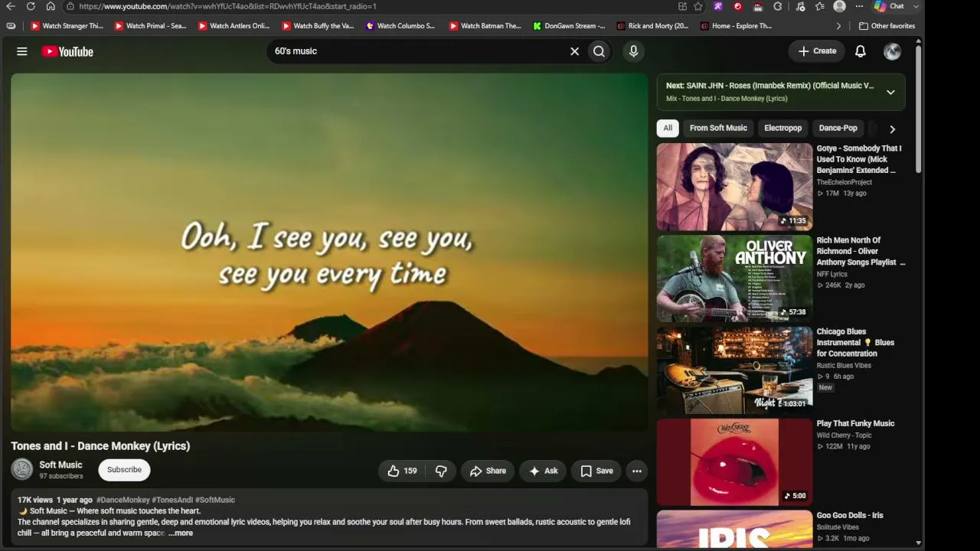Screen dimensions: 980x551
Task: Open the Play That Funky Music thumbnail
Action: click(x=734, y=462)
